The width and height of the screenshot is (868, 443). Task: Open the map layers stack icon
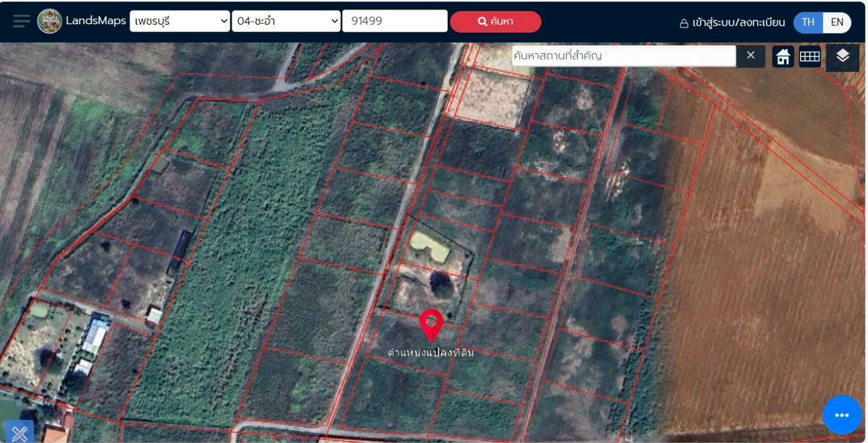point(842,56)
